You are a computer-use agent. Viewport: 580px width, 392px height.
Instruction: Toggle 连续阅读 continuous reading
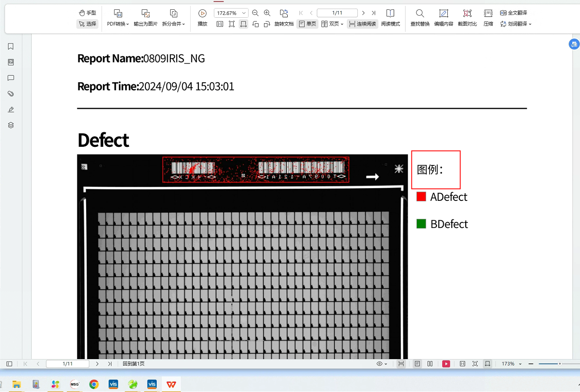(x=362, y=24)
